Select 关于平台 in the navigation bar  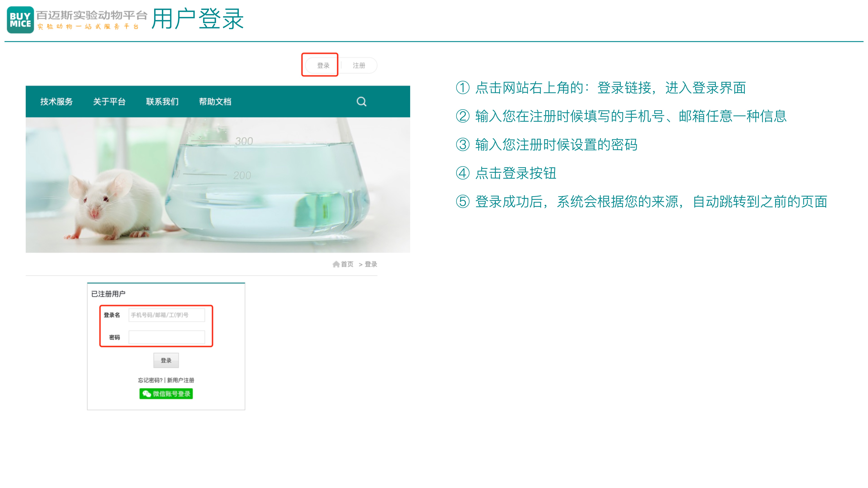[x=109, y=102]
